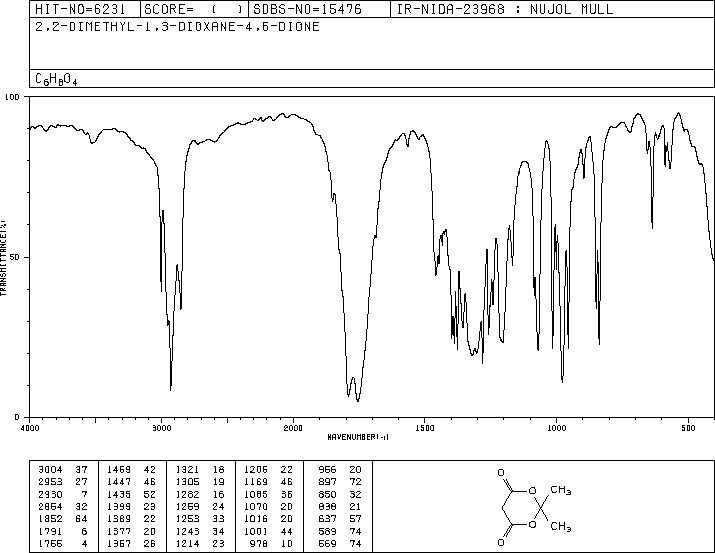Viewport: 715px width, 553px height.
Task: Select the SCORE= field in header
Action: [193, 9]
